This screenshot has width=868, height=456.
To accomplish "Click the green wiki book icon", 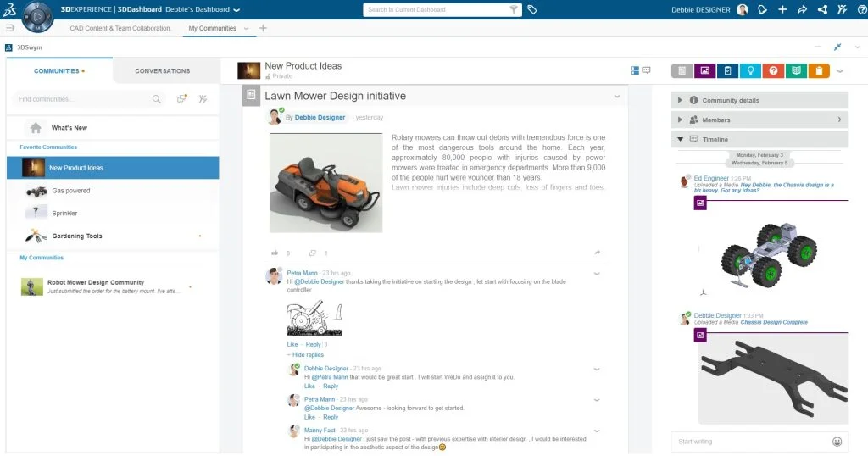I will click(796, 71).
